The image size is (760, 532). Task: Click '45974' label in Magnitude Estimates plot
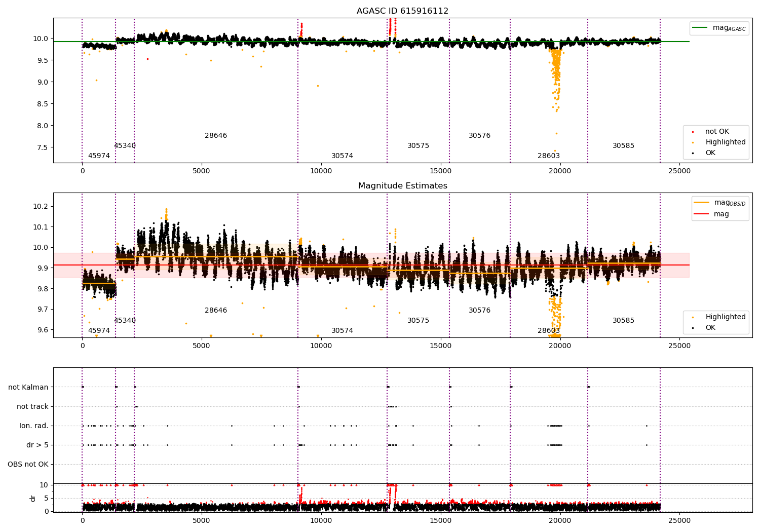[99, 331]
